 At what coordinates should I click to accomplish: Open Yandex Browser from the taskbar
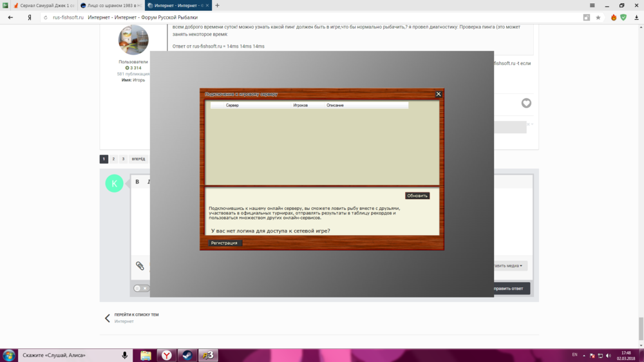166,355
